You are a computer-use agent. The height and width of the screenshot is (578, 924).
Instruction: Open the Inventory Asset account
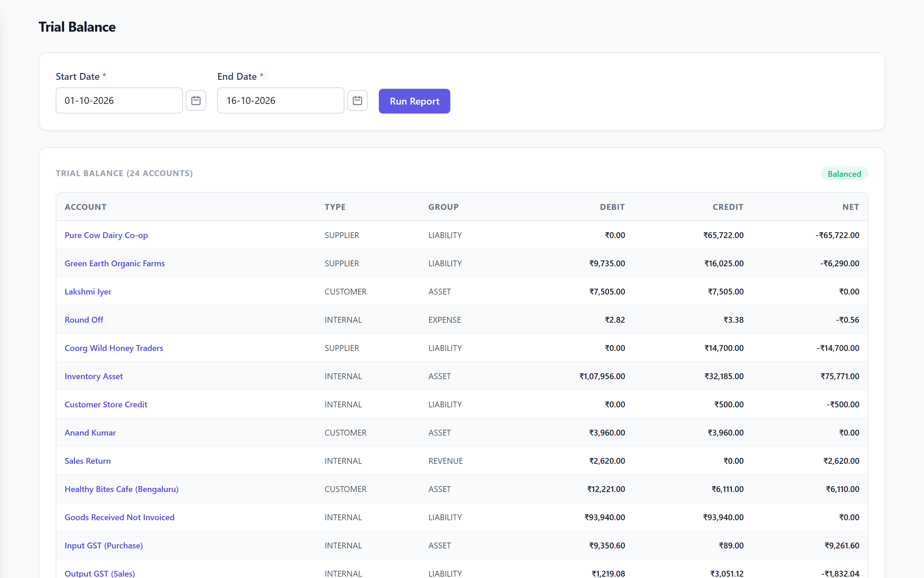93,376
